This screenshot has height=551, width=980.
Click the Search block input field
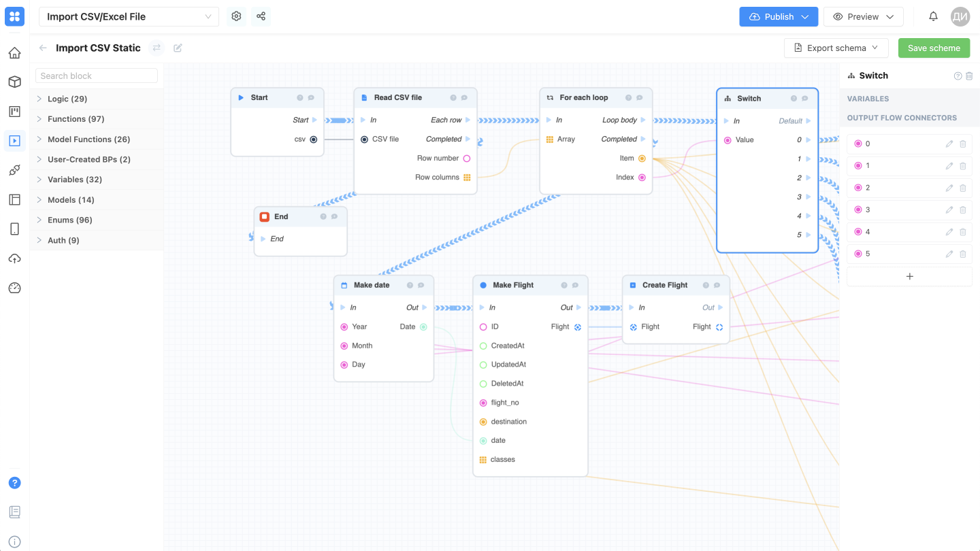(97, 76)
